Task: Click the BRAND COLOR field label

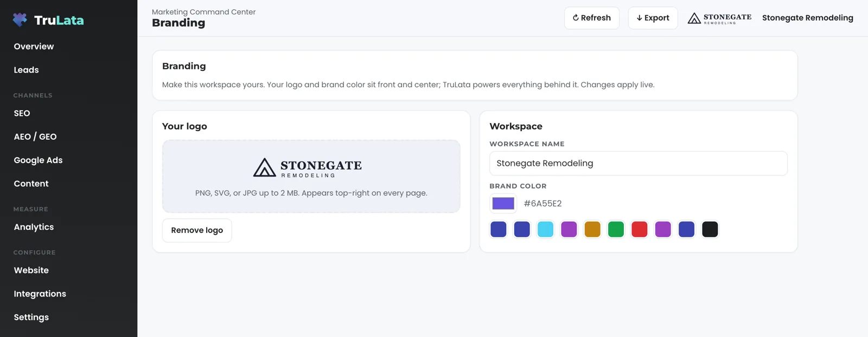Action: (x=518, y=186)
